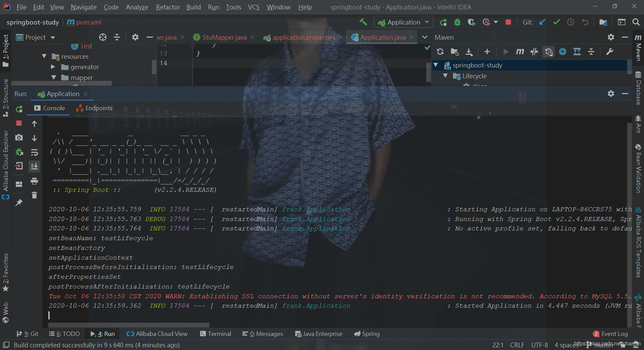
Task: Change the UTF-8 file encoding
Action: (x=539, y=345)
